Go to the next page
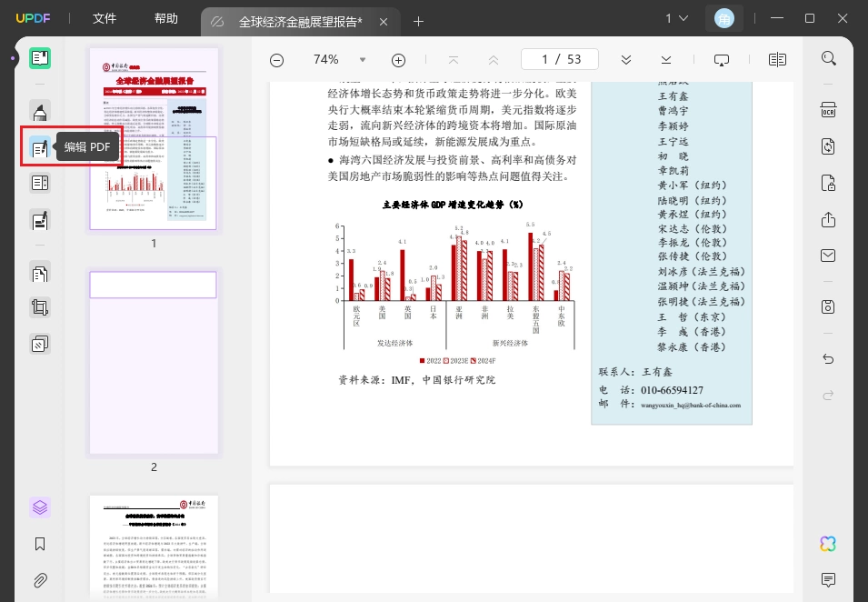 click(x=626, y=60)
